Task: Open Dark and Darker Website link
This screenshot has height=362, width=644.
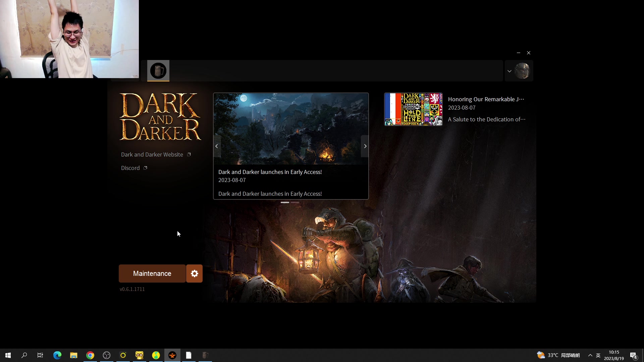Action: tap(152, 155)
